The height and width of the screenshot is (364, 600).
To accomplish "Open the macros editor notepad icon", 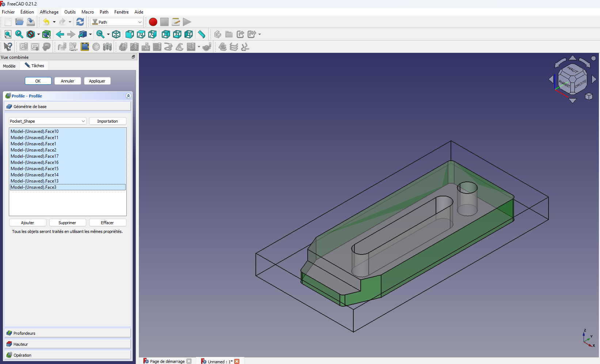I will point(176,22).
